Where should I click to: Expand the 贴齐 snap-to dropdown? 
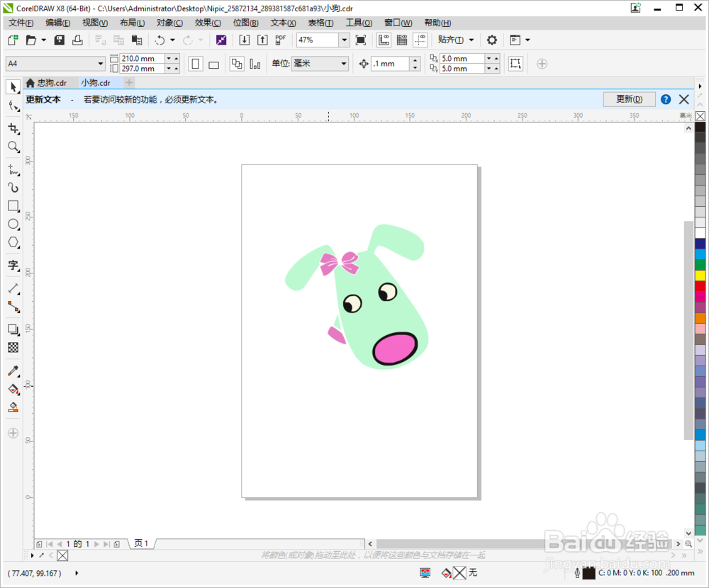[x=471, y=40]
